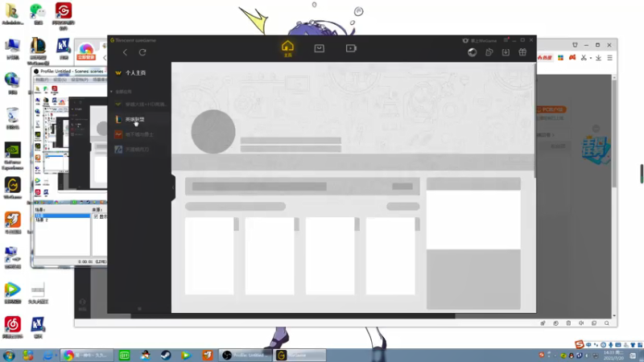Viewport: 644px width, 362px height.
Task: Open the Windows Start button
Action: pyautogui.click(x=9, y=355)
